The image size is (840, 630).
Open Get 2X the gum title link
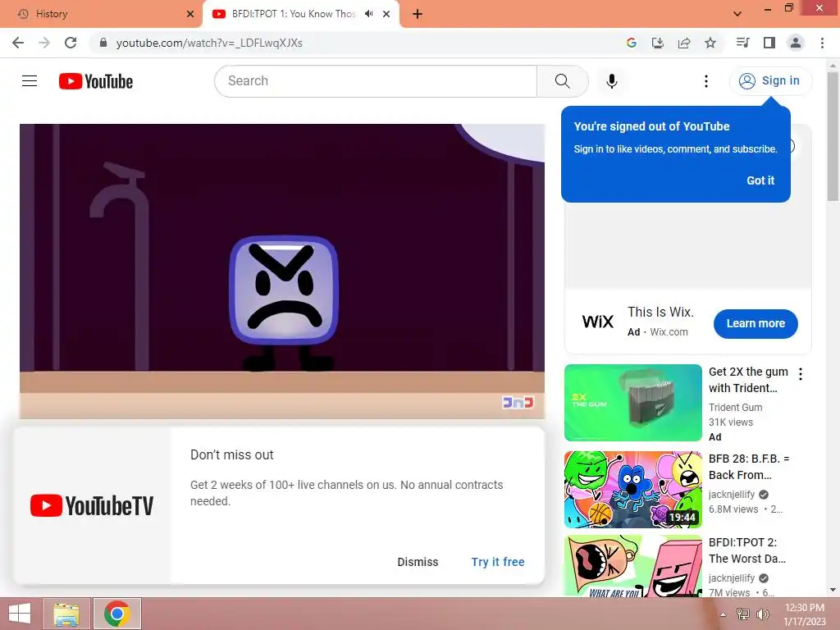pos(748,380)
